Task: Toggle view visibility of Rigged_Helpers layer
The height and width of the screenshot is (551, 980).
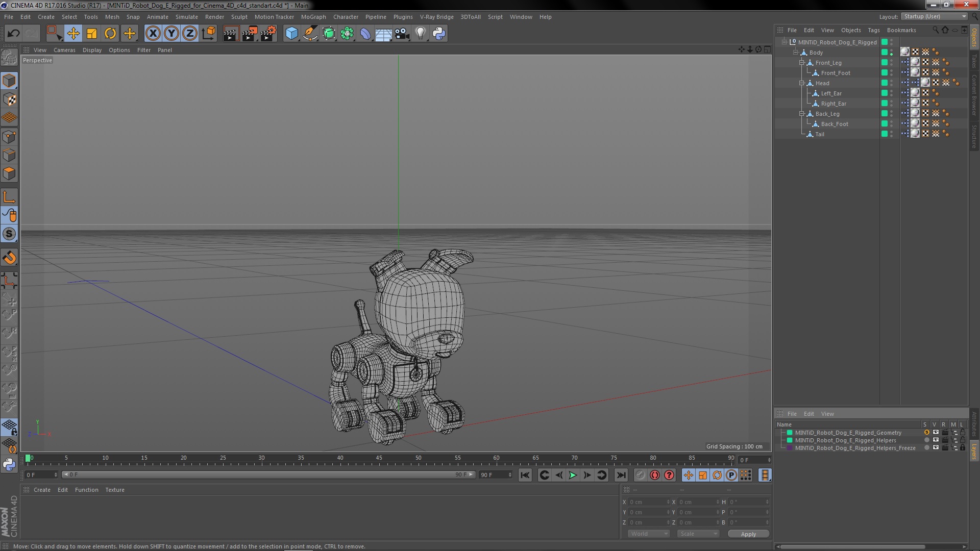Action: (936, 440)
